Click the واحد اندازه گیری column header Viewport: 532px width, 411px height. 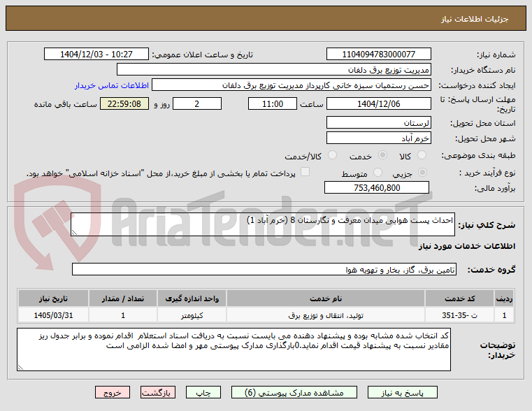pos(192,298)
